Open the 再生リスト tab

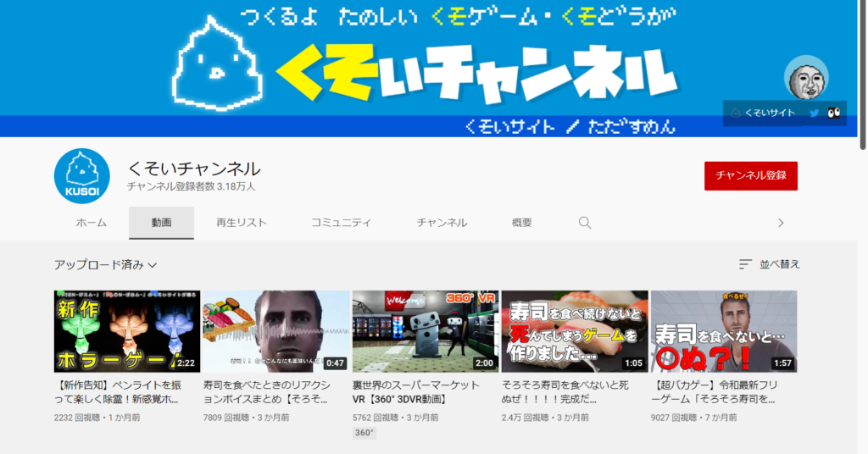click(241, 223)
